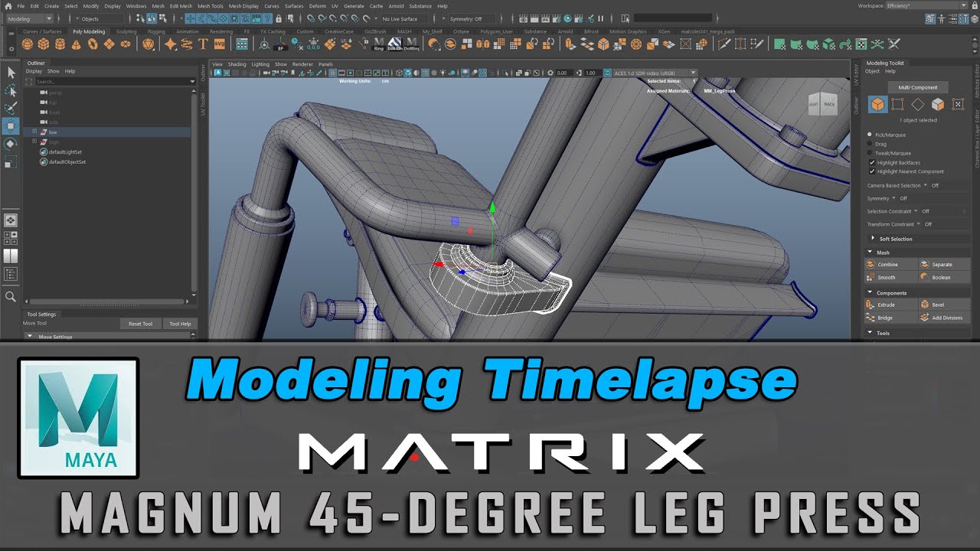
Task: Select Tweak/Marquee radio option
Action: pyautogui.click(x=870, y=153)
